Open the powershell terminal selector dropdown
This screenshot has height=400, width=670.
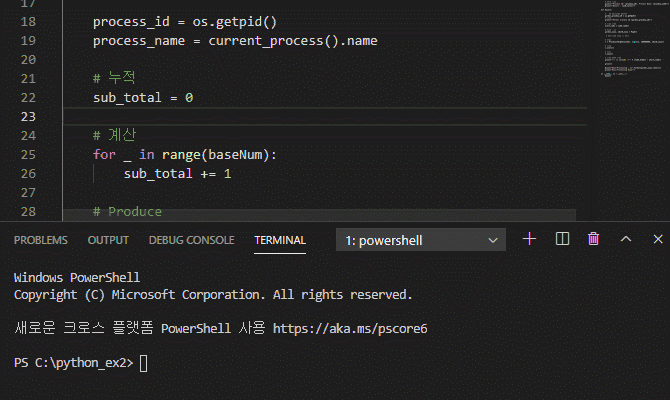click(x=421, y=240)
